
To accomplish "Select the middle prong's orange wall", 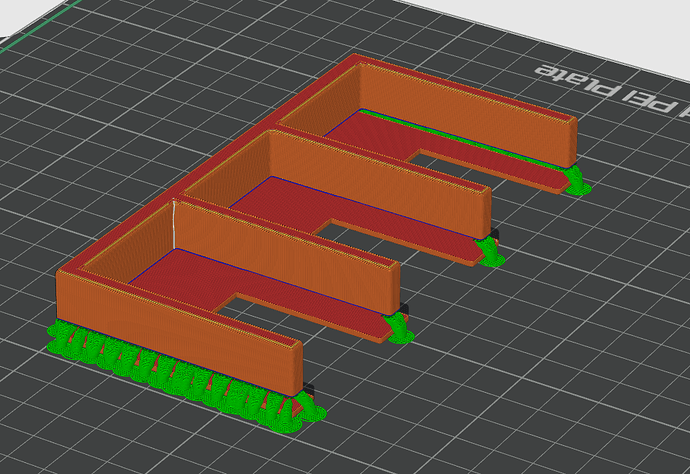I will pyautogui.click(x=380, y=185).
